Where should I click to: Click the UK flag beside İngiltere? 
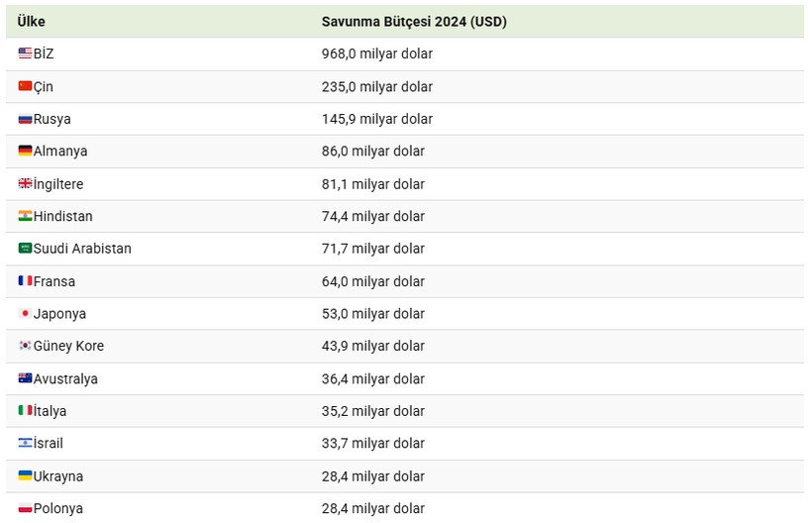(25, 183)
